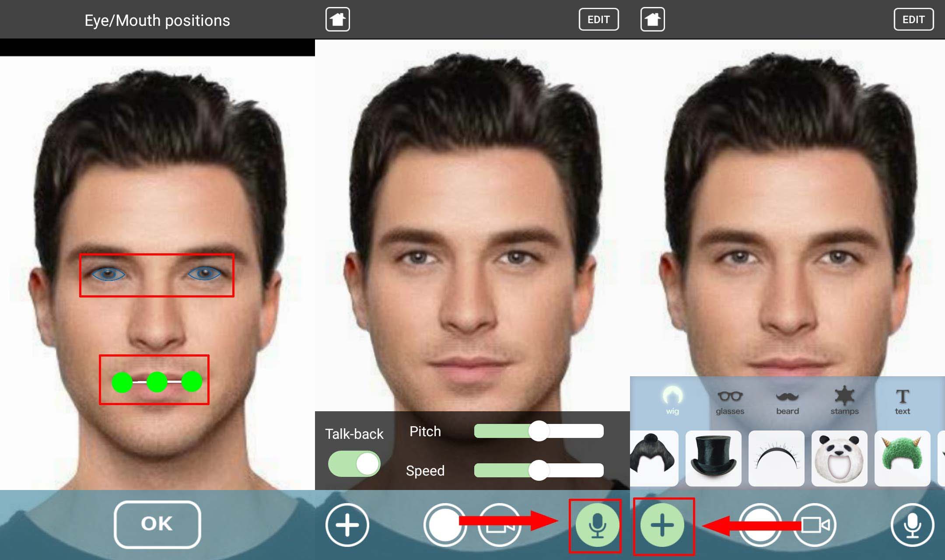Image resolution: width=945 pixels, height=560 pixels.
Task: Tap the green plus icon, right screen
Action: [x=662, y=525]
